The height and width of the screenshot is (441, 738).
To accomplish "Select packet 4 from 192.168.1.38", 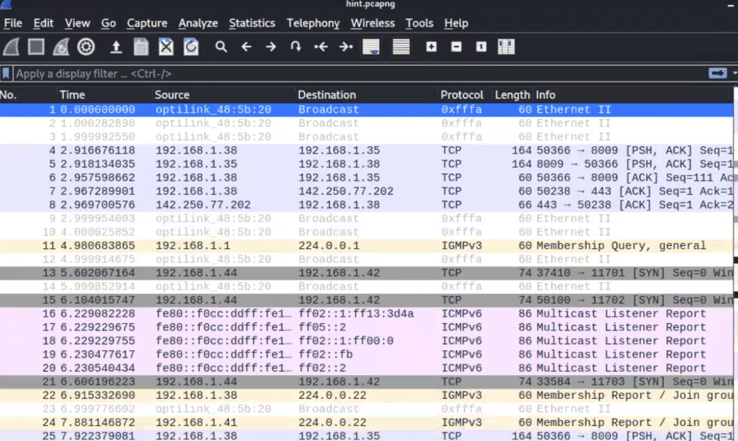I will pyautogui.click(x=366, y=151).
